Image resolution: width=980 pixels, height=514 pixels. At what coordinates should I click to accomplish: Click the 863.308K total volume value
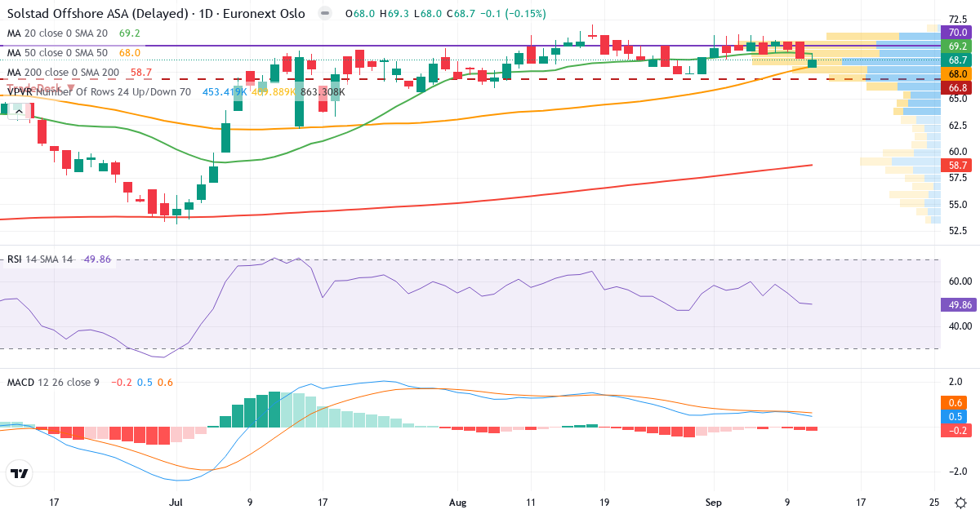coord(323,92)
